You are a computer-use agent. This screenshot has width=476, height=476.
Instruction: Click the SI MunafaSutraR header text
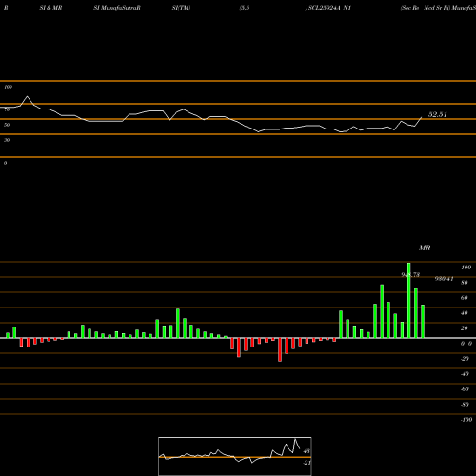[x=117, y=8]
